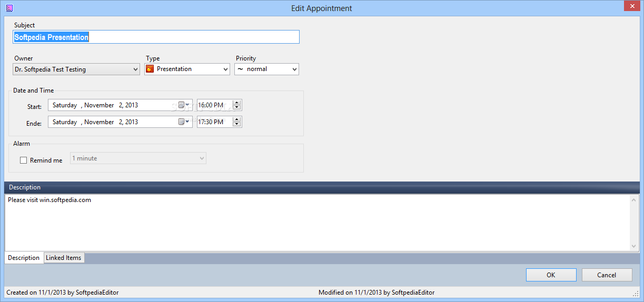Viewport: 644px width, 302px height.
Task: Click the Start date field text
Action: (95, 105)
